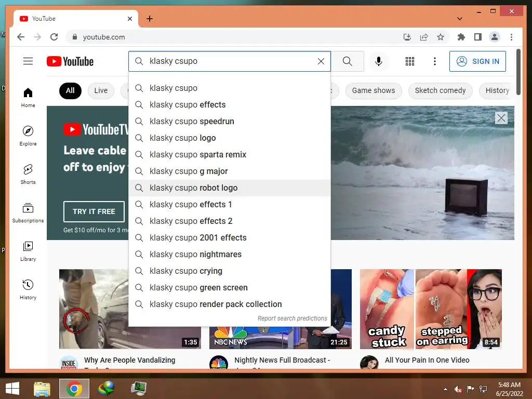Image resolution: width=532 pixels, height=399 pixels.
Task: Open Subscriptions in the sidebar
Action: (x=28, y=212)
